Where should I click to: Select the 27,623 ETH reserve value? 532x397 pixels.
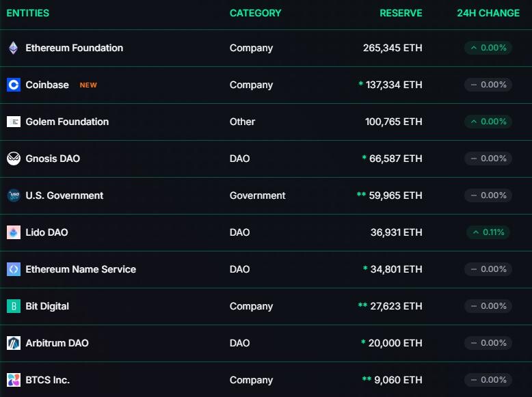click(x=397, y=307)
